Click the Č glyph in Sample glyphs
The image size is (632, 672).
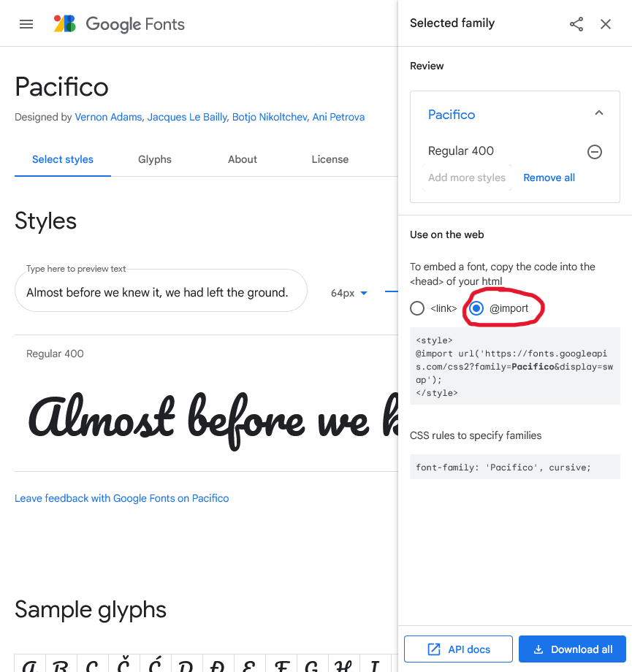[x=123, y=665]
